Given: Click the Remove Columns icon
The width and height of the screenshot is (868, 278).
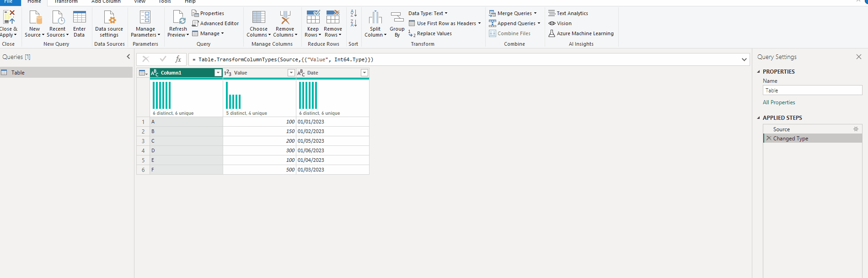Looking at the screenshot, I should [x=285, y=18].
